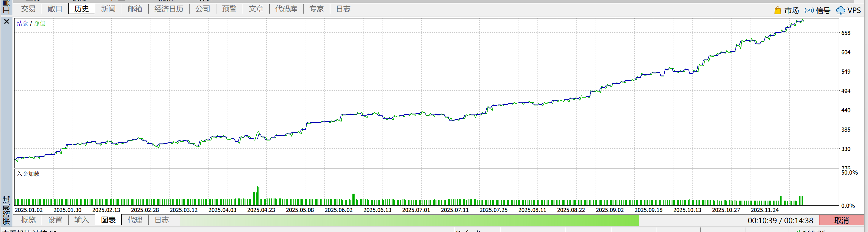Go to the 新闻 tab

click(x=108, y=9)
